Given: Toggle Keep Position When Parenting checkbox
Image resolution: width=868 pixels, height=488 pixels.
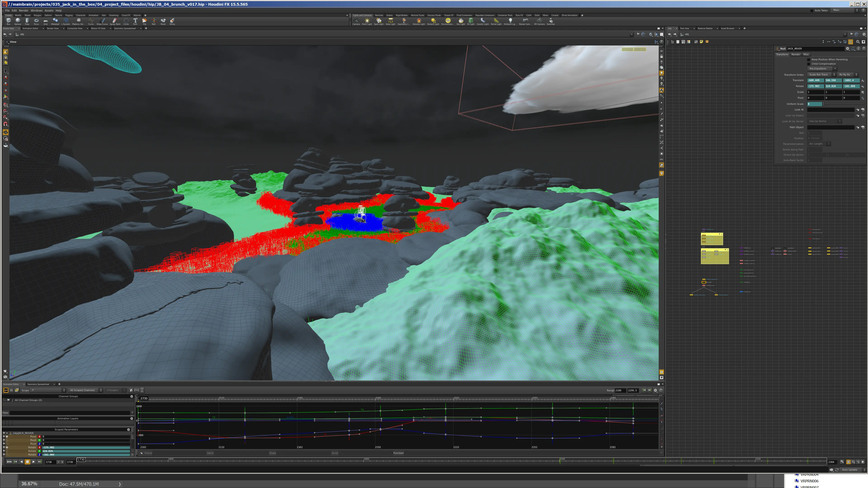Looking at the screenshot, I should [809, 60].
